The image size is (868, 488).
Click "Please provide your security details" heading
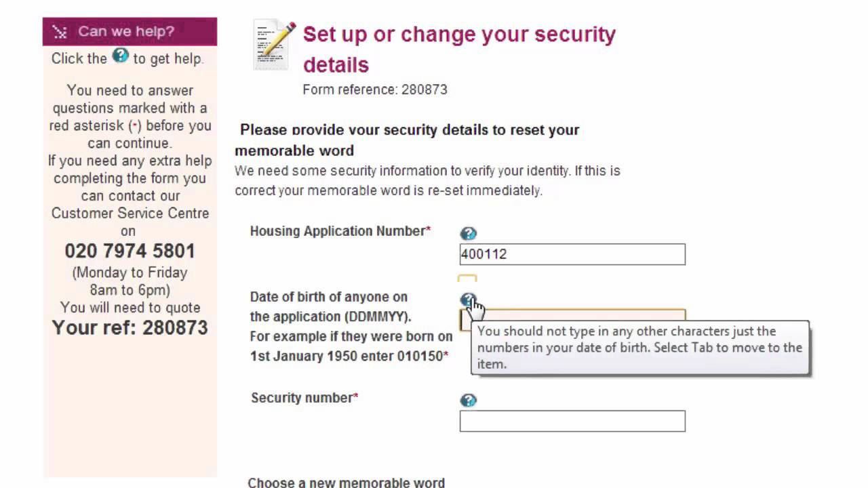pyautogui.click(x=409, y=130)
